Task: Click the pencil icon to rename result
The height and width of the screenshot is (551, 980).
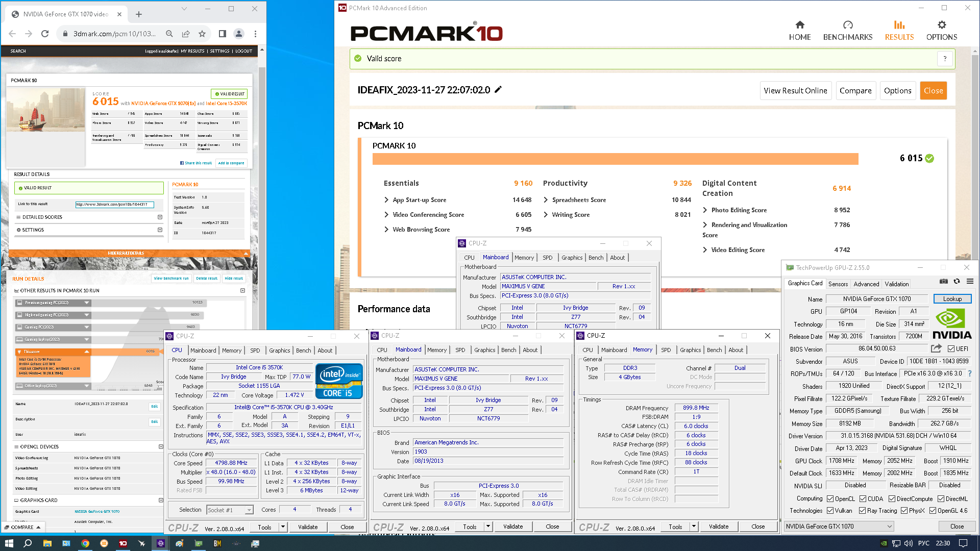Action: [x=498, y=90]
